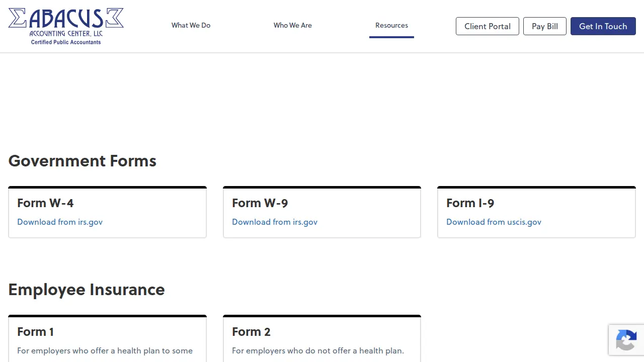This screenshot has width=644, height=362.
Task: Click the Form W-4 card title
Action: 45,203
